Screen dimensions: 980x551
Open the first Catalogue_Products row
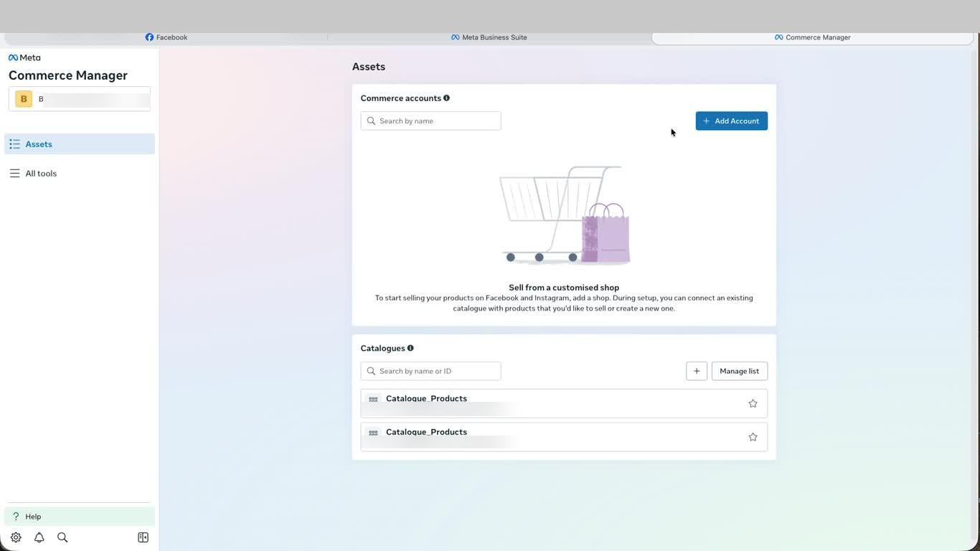point(564,403)
